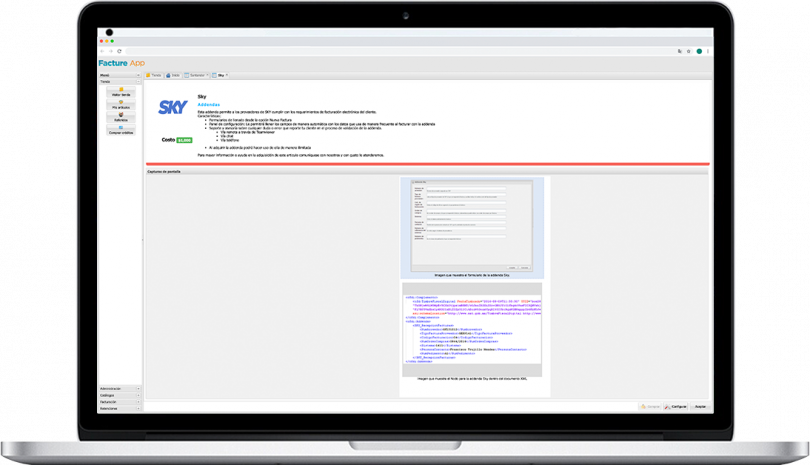This screenshot has width=810, height=465.
Task: Close the Sky tab
Action: 228,75
